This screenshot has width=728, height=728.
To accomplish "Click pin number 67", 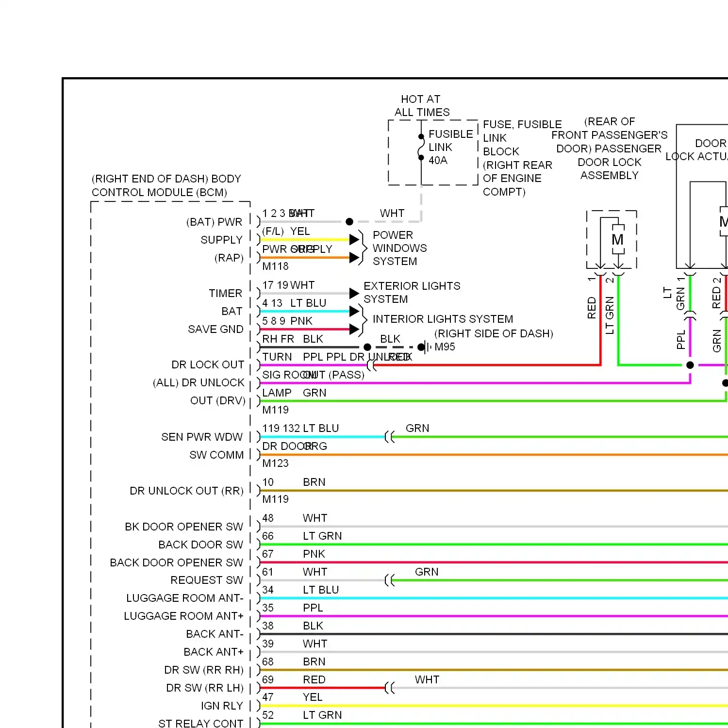I will tap(268, 554).
